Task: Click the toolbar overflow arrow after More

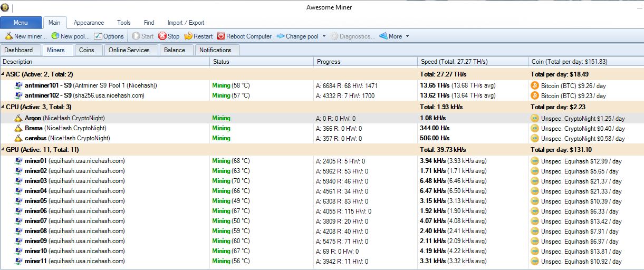Action: (407, 36)
